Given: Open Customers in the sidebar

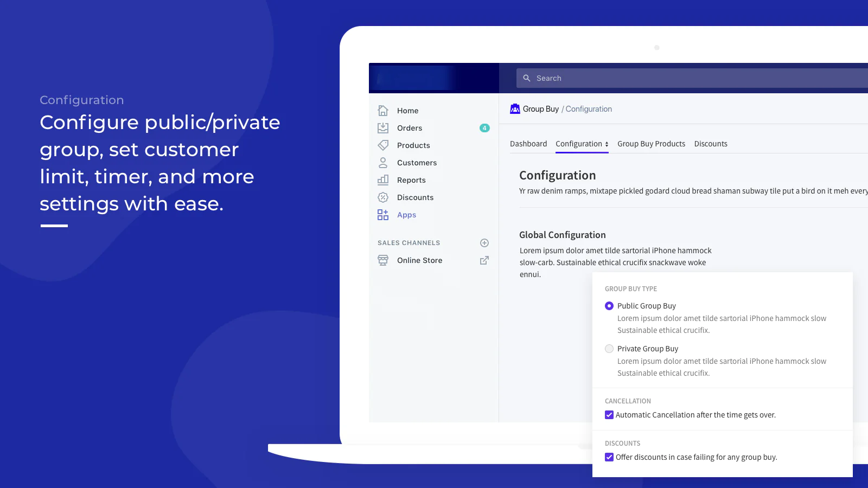Looking at the screenshot, I should (x=417, y=163).
